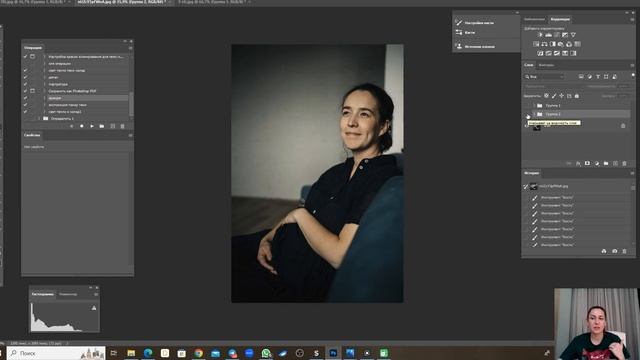Add a Brightness/Contrast adjustment layer
Screen dimensions: 640x360
tap(540, 35)
